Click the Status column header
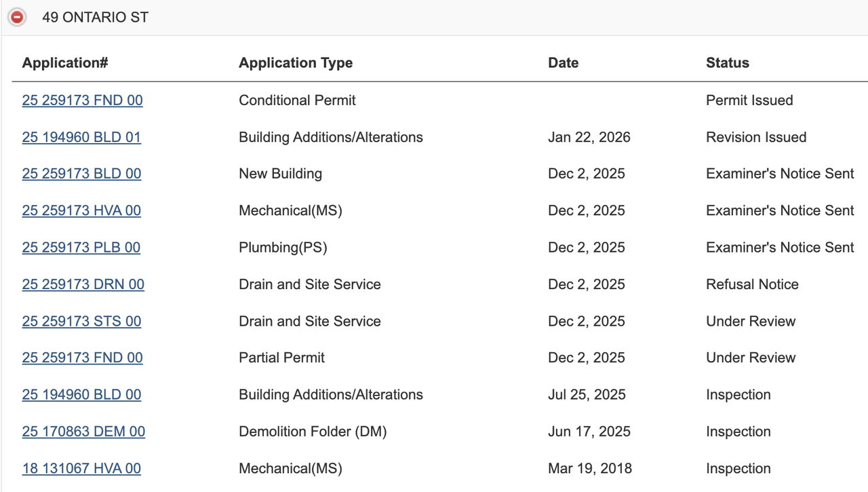The height and width of the screenshot is (492, 868). [728, 63]
